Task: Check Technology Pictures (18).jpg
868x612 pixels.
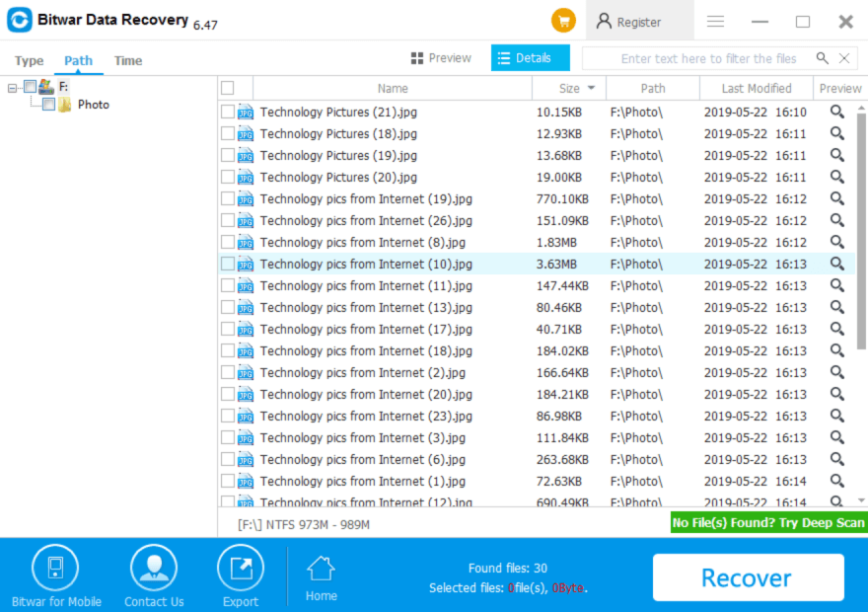Action: coord(228,133)
